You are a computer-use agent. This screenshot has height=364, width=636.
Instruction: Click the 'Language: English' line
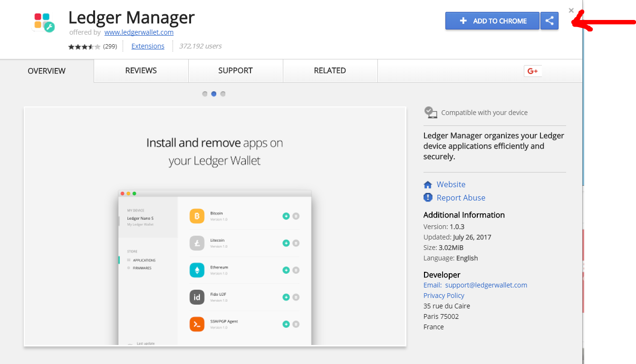(451, 258)
